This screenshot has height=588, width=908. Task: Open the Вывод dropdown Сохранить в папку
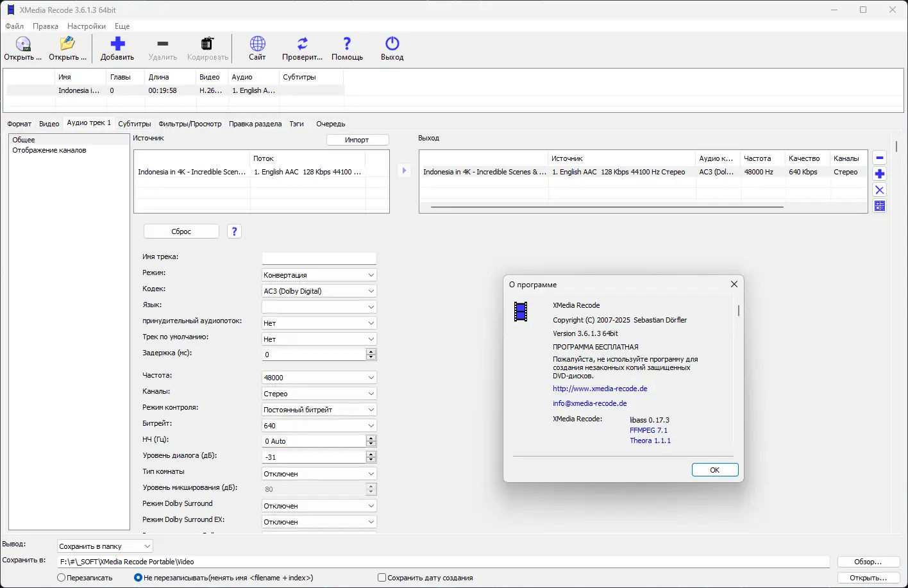click(105, 546)
